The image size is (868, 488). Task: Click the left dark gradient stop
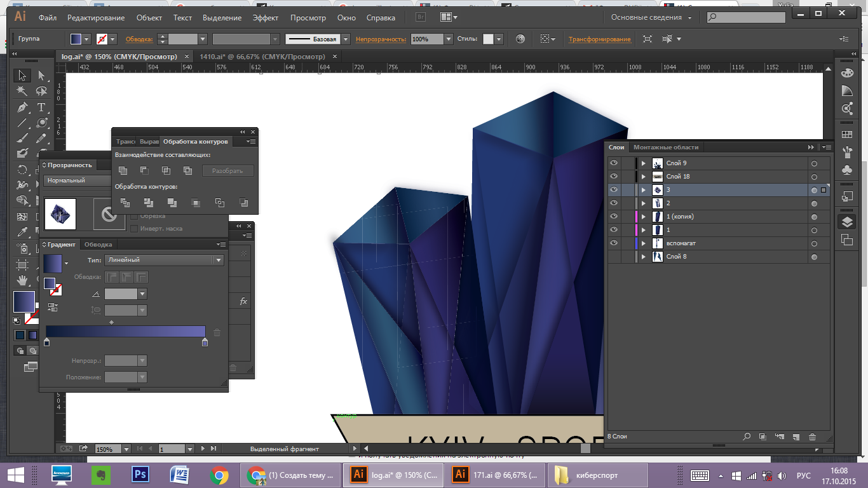[46, 343]
